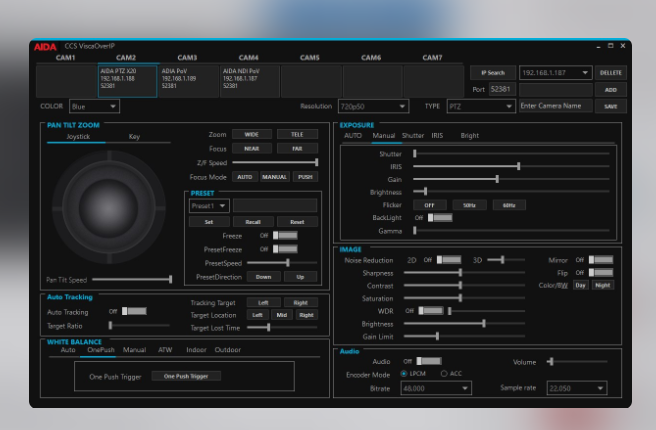Enable the BackLight switch
656x430 pixels.
click(440, 218)
